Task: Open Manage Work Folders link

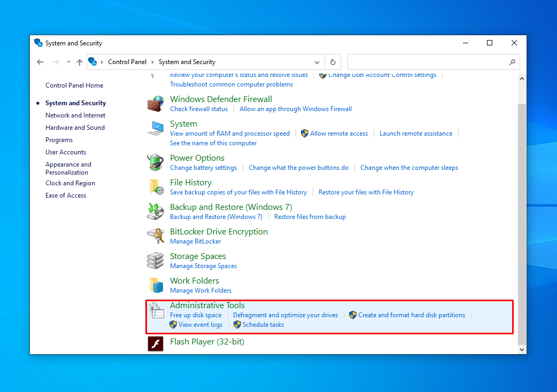Action: tap(200, 291)
